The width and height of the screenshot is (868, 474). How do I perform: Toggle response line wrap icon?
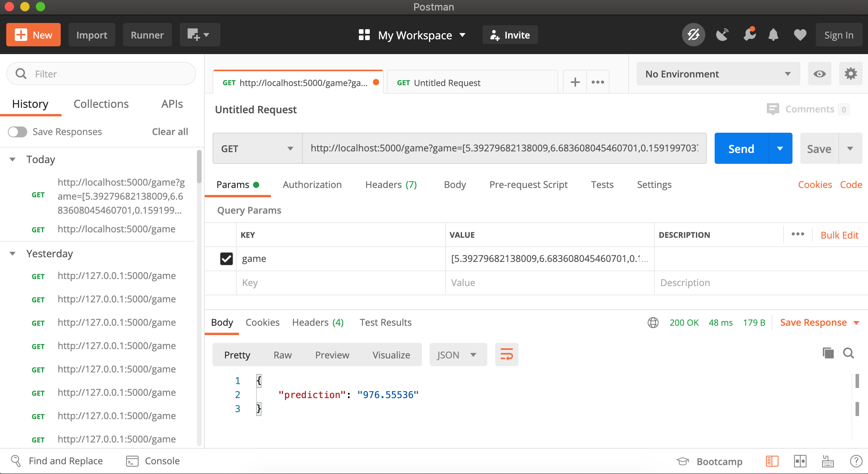coord(506,355)
